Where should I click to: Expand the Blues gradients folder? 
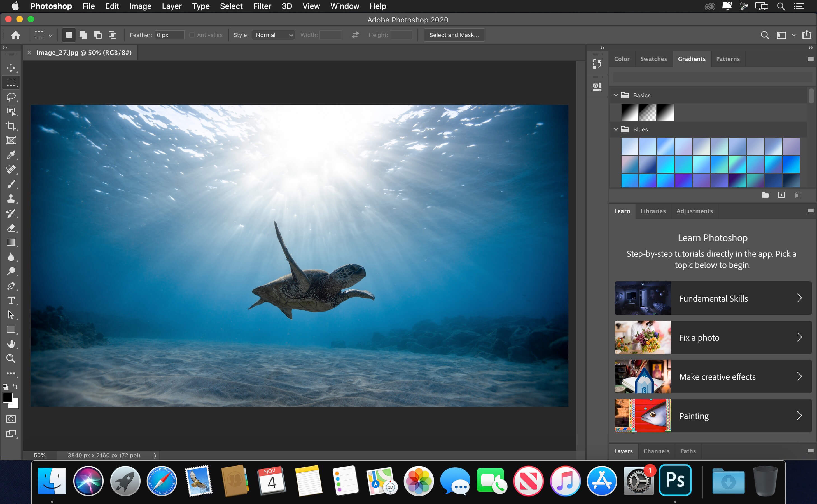pyautogui.click(x=616, y=129)
